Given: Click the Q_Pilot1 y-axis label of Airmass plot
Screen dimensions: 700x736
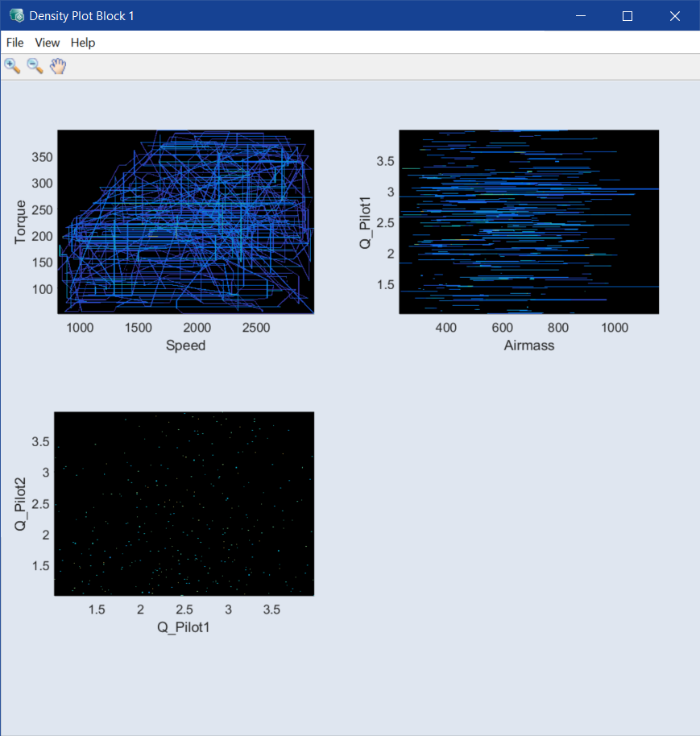Looking at the screenshot, I should (x=367, y=222).
